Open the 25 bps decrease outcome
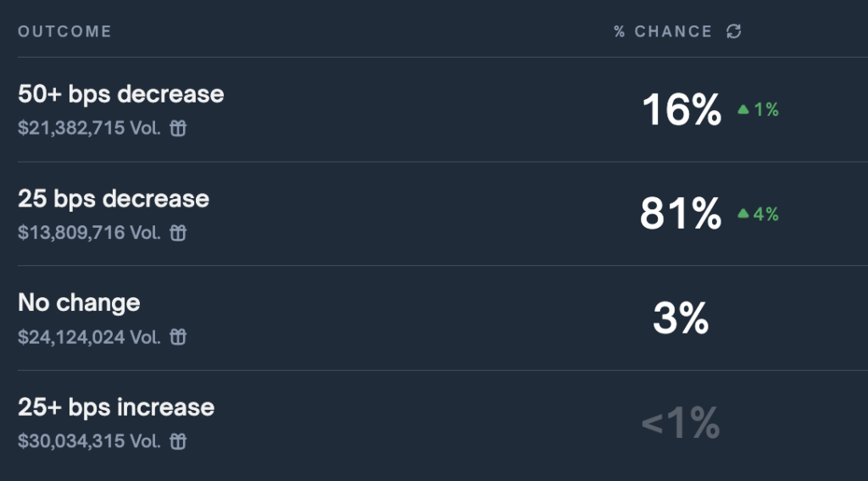Screen dimensions: 868x481 (x=114, y=199)
